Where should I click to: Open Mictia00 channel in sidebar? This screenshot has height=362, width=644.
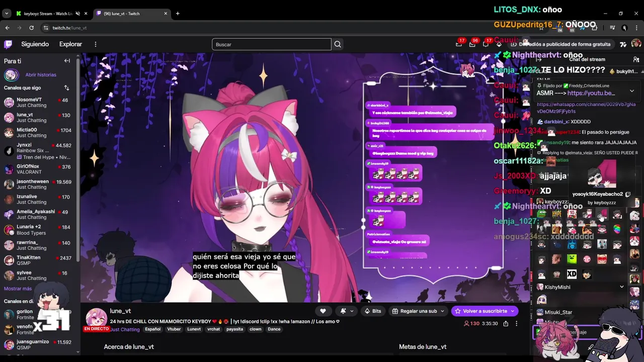39,133
